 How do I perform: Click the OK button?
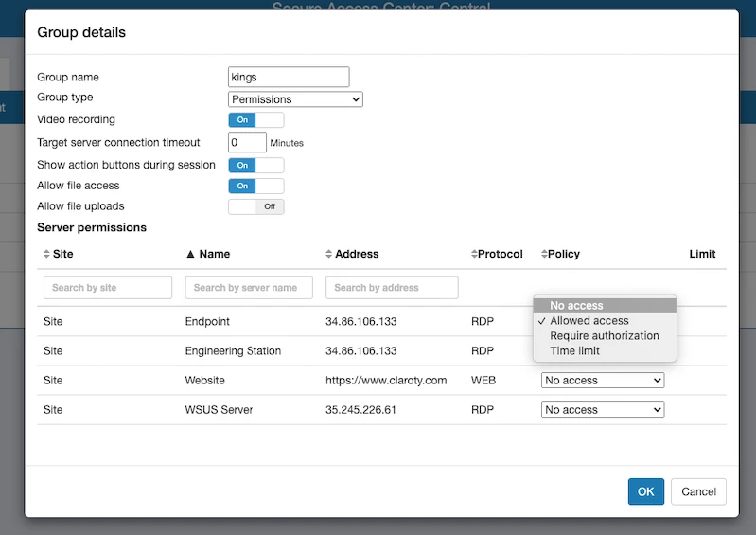point(645,491)
